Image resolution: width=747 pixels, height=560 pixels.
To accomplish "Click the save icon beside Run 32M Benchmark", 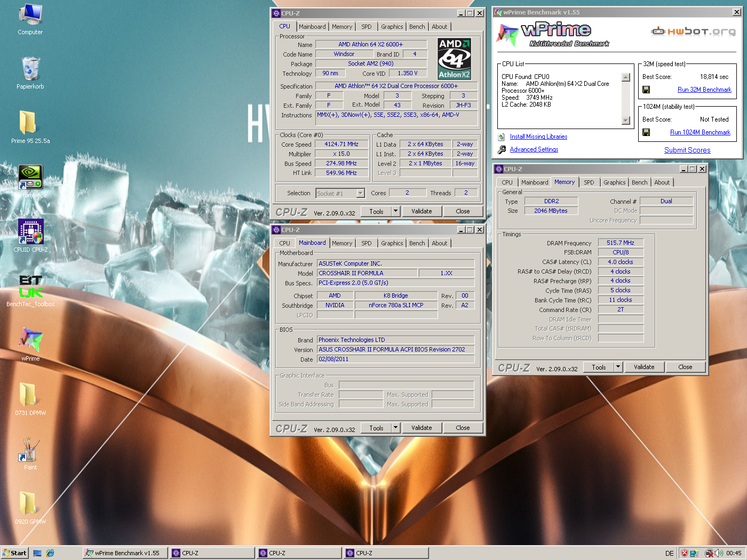I will point(646,90).
